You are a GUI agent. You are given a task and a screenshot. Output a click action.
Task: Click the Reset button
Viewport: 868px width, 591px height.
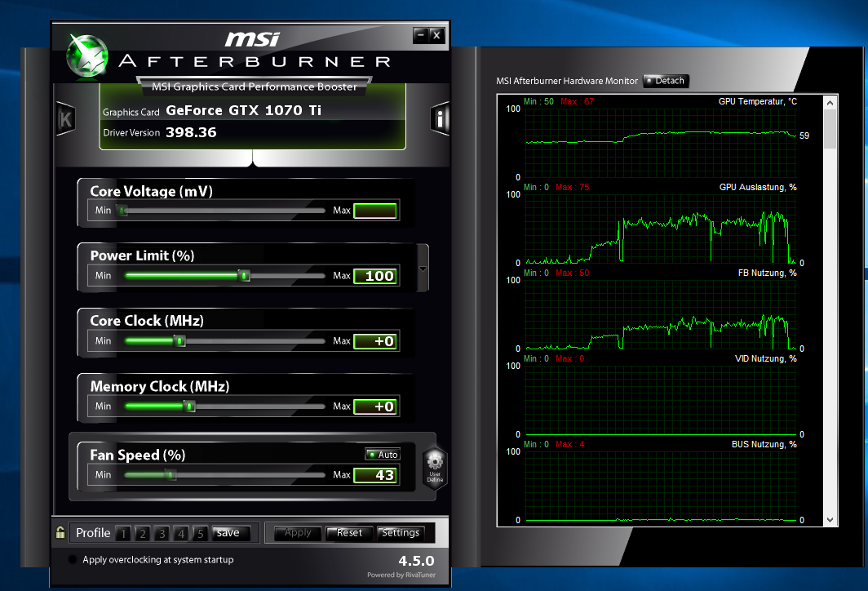(x=348, y=533)
